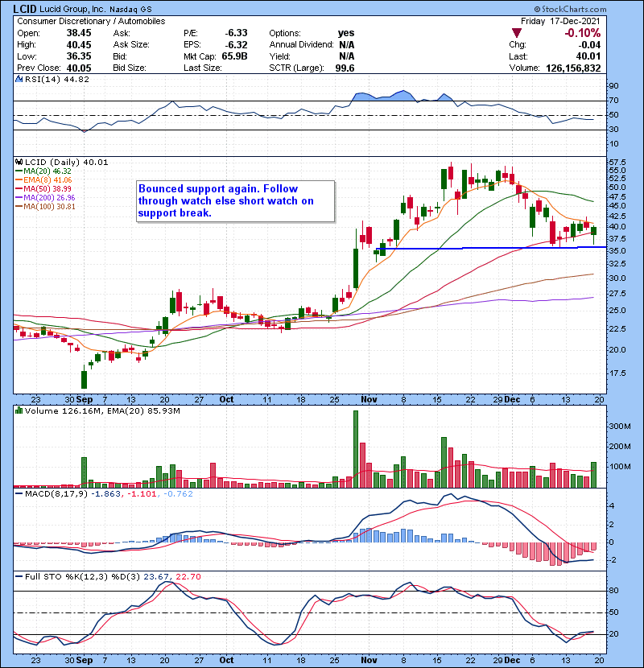
Task: Click the Volume 126.16M, EMA(20) 85.93M label
Action: [102, 410]
